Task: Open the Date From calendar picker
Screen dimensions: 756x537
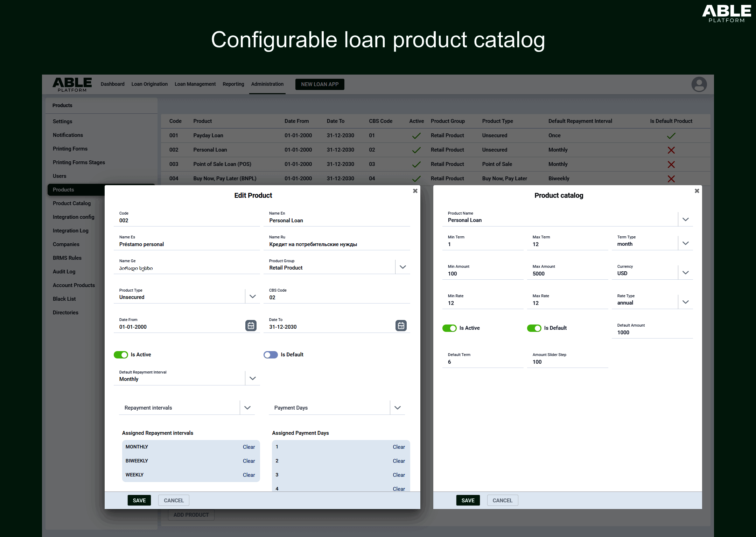Action: (251, 326)
